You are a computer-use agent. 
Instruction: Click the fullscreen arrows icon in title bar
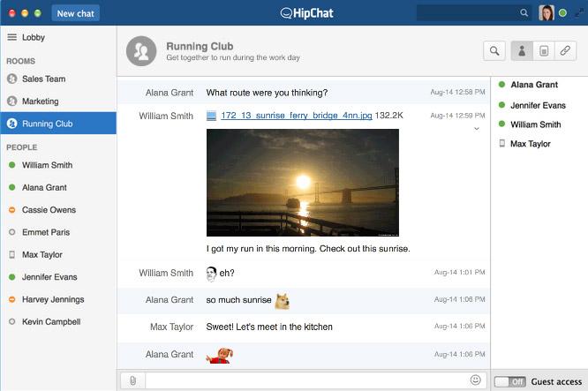tap(577, 12)
